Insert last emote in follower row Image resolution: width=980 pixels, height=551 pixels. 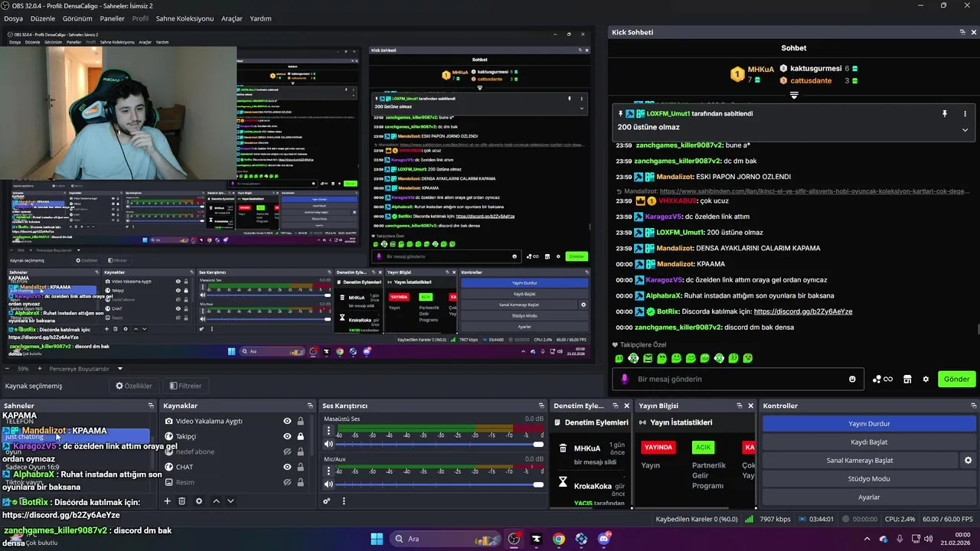coord(748,358)
